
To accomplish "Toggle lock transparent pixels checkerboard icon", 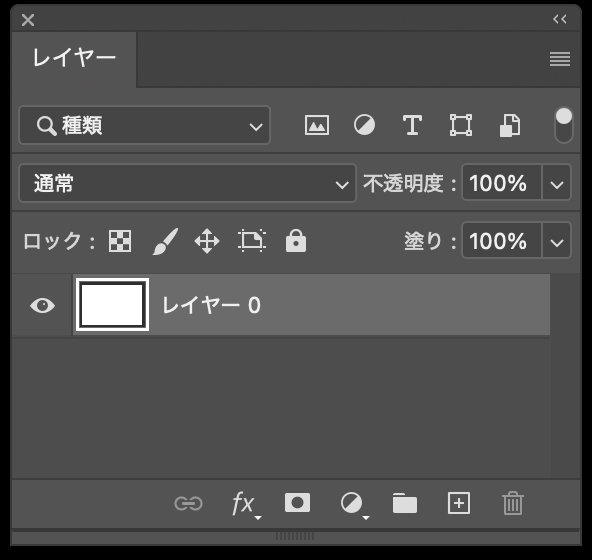I will pos(120,241).
